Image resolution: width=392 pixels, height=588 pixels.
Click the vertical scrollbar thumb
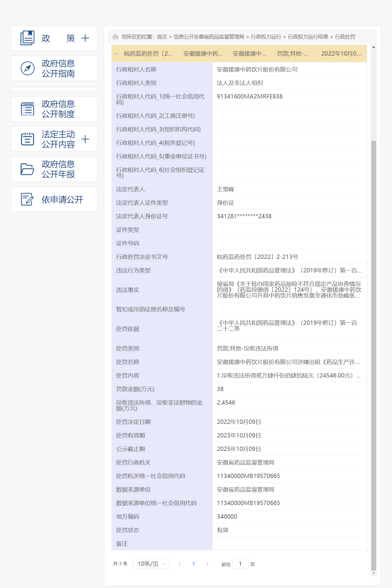[374, 355]
